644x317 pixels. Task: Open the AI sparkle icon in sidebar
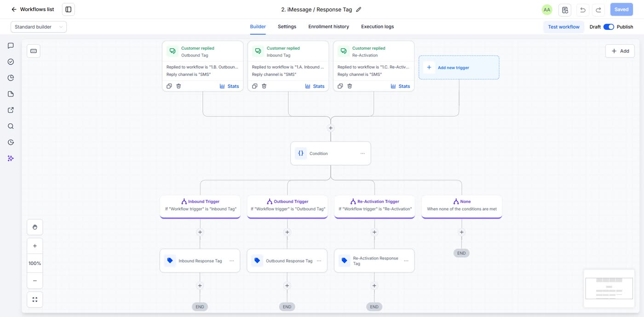point(11,158)
